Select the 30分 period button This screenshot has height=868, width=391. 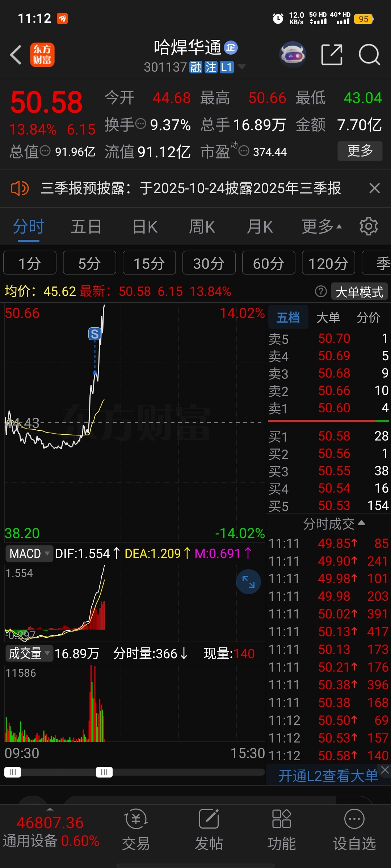point(209,263)
